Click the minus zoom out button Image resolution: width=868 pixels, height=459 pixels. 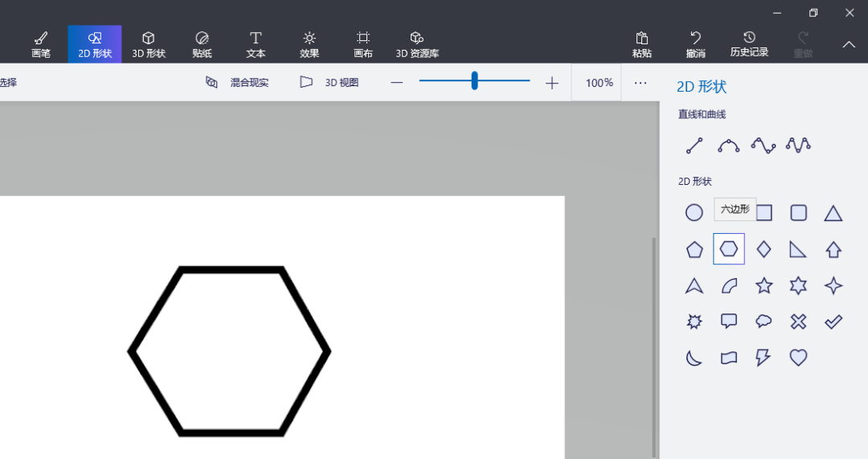(396, 83)
